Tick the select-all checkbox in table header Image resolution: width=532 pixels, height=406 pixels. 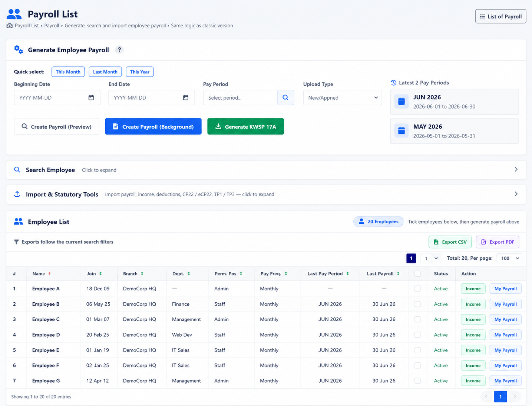coord(417,274)
